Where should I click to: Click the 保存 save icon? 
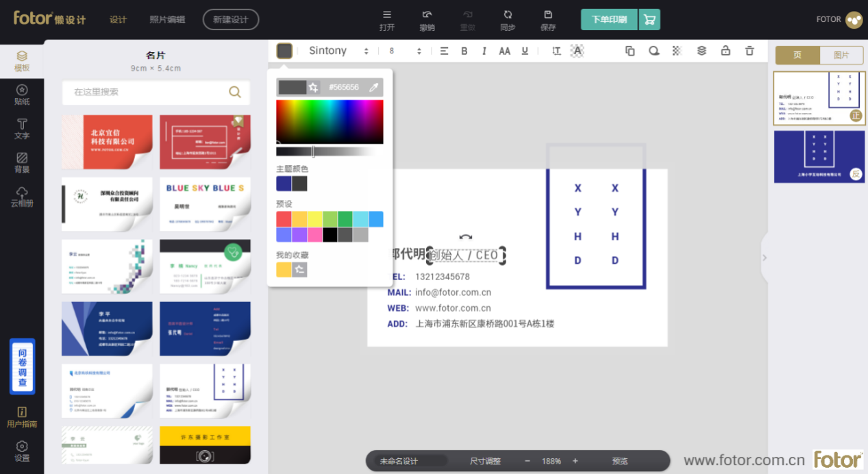[548, 20]
